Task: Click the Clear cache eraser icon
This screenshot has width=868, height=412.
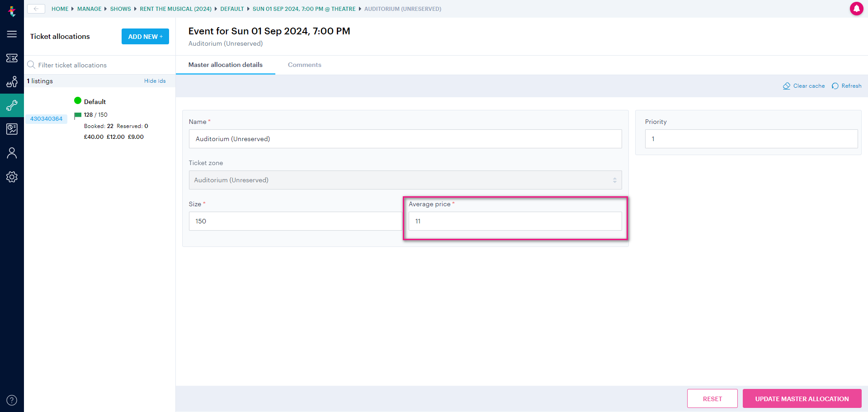Action: point(786,85)
